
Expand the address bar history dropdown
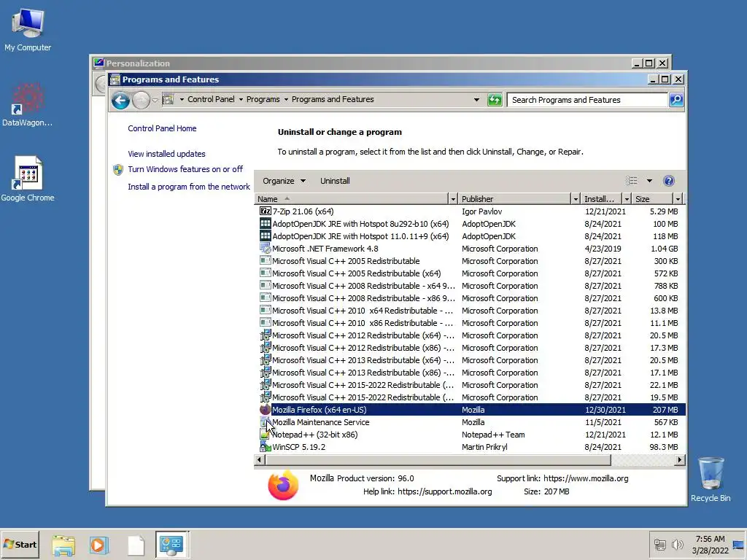pyautogui.click(x=476, y=99)
